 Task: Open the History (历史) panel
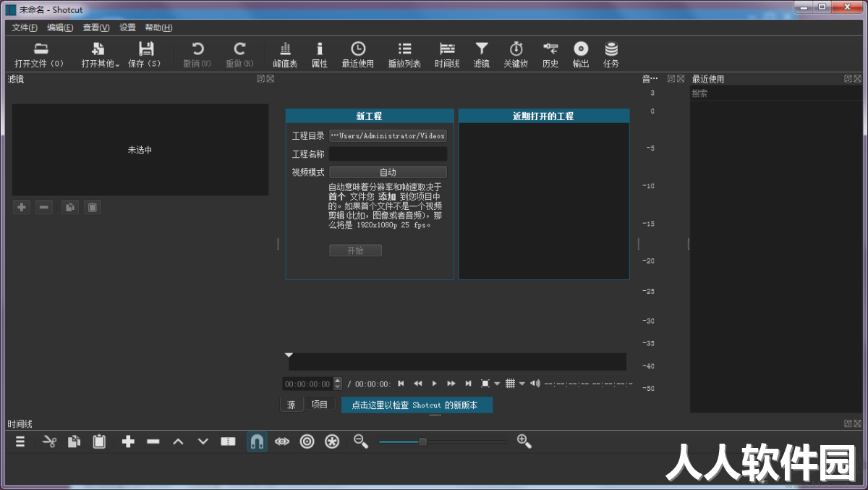click(x=550, y=54)
